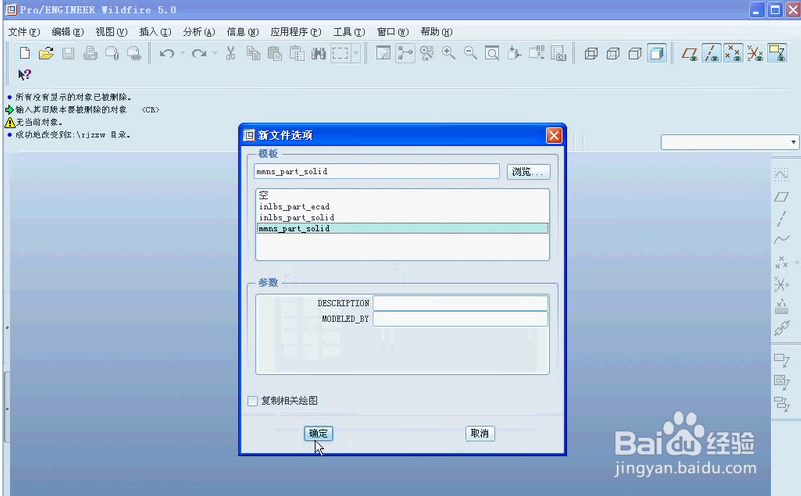Click the Redo arrow icon
This screenshot has height=496, width=801.
click(x=199, y=53)
